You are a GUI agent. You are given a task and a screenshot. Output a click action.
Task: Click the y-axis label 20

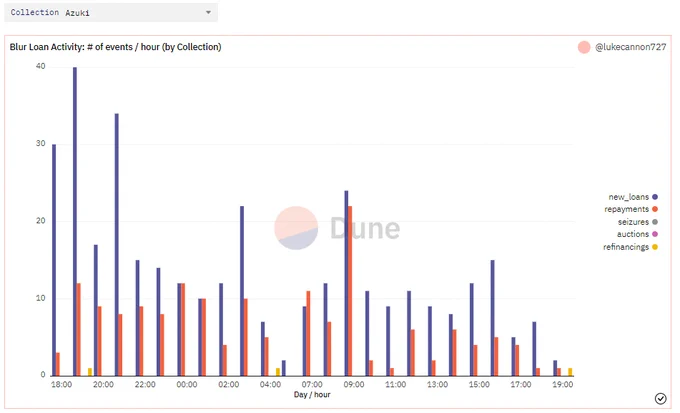[40, 221]
